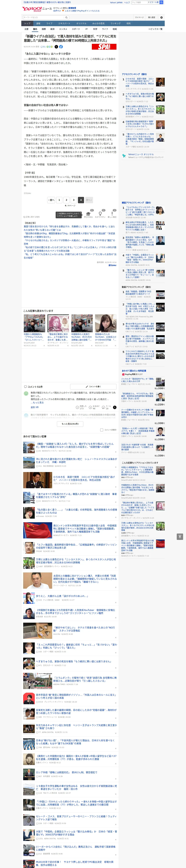186x868 pixels.
Task: Share the first comment on X
Action: 115,407
